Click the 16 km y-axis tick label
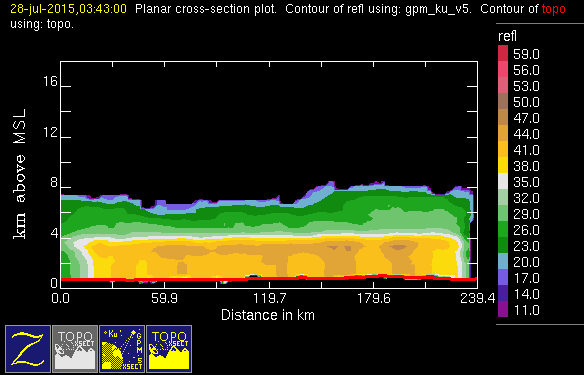The image size is (584, 375). [50, 81]
